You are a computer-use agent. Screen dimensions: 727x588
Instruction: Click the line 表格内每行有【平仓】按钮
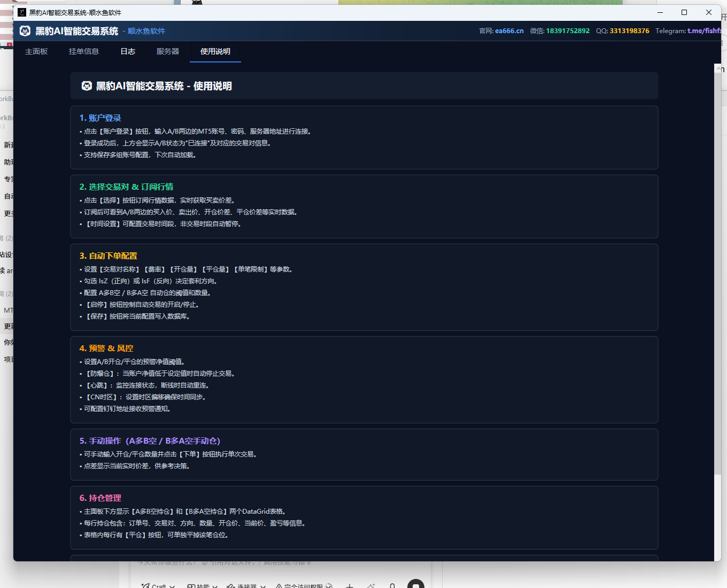(155, 535)
